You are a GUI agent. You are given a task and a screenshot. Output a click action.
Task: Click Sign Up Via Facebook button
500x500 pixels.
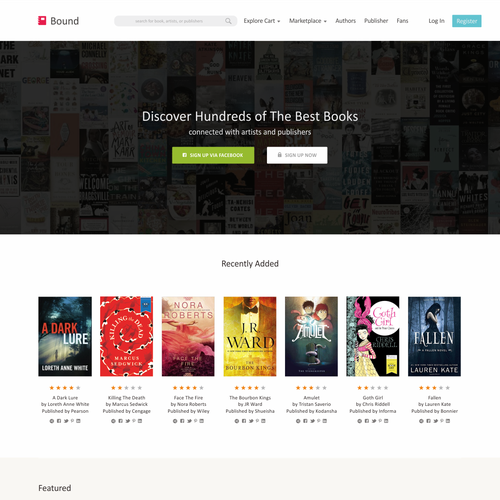pos(213,155)
